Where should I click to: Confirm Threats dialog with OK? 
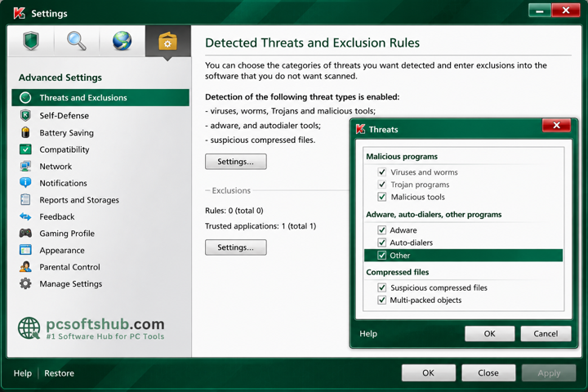tap(489, 333)
